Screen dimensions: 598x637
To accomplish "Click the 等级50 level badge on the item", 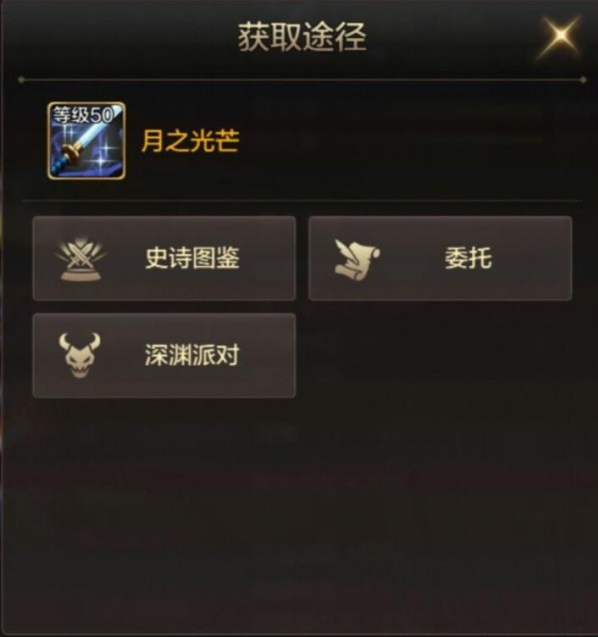I will [x=83, y=115].
